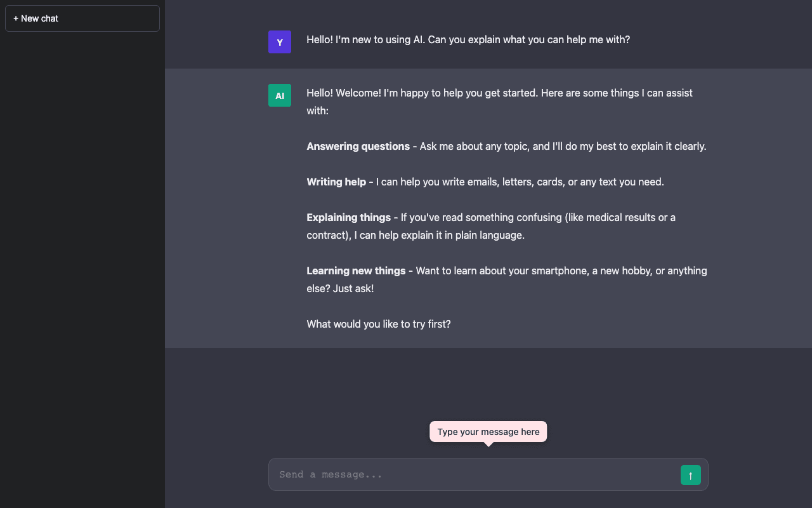Screen dimensions: 812x508
Task: Click the What would you like to try text
Action: [378, 324]
